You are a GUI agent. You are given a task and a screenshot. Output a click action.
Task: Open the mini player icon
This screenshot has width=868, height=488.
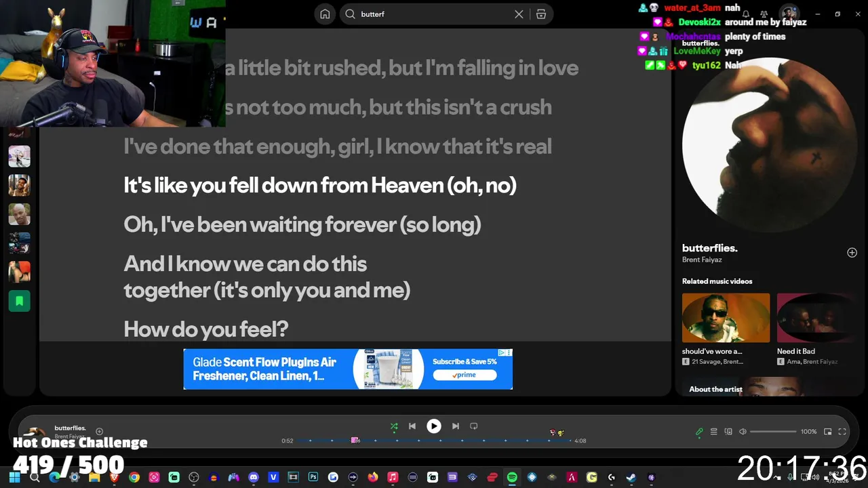pyautogui.click(x=828, y=432)
